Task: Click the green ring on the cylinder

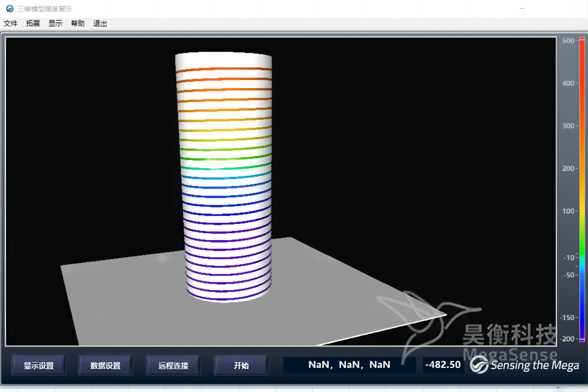Action: click(226, 159)
